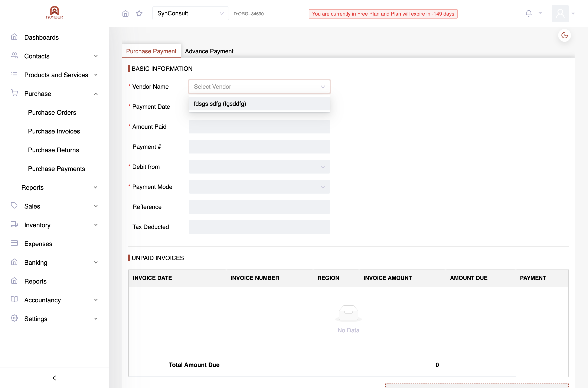Click the Expenses card icon
This screenshot has width=588, height=388.
[14, 243]
